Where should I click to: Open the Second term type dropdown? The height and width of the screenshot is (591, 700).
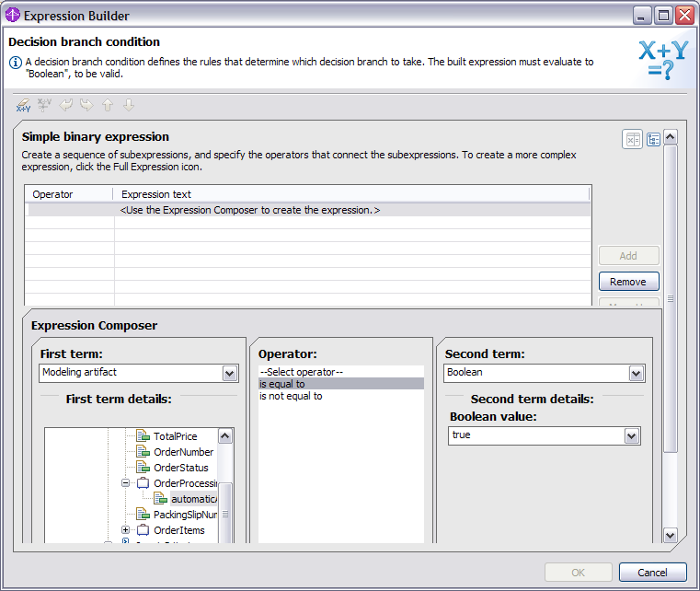[637, 374]
